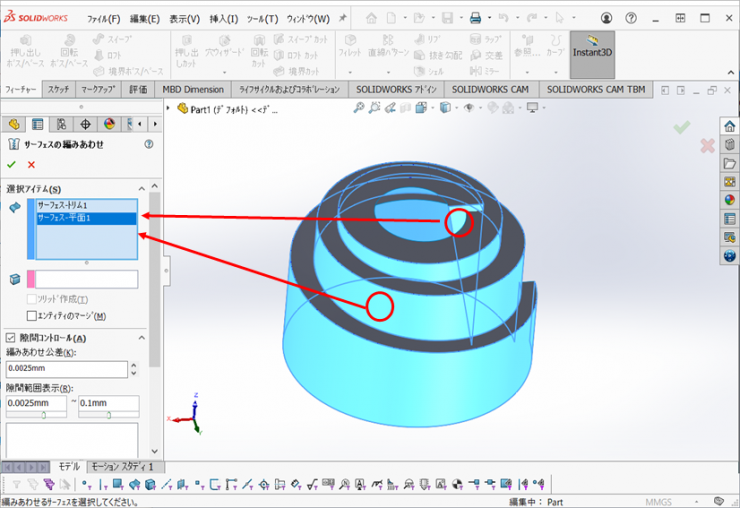Select サーフェス-トリム1 in the selection list
This screenshot has width=740, height=508.
tap(63, 205)
